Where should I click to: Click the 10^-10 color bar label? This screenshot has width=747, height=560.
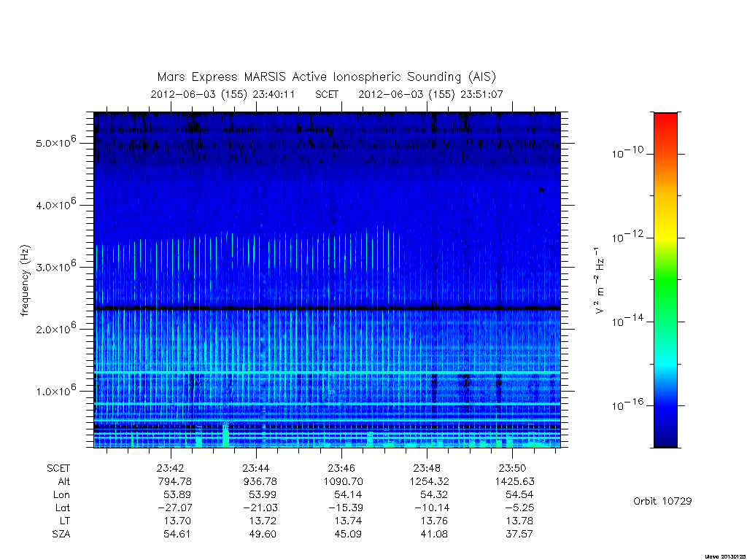point(627,152)
